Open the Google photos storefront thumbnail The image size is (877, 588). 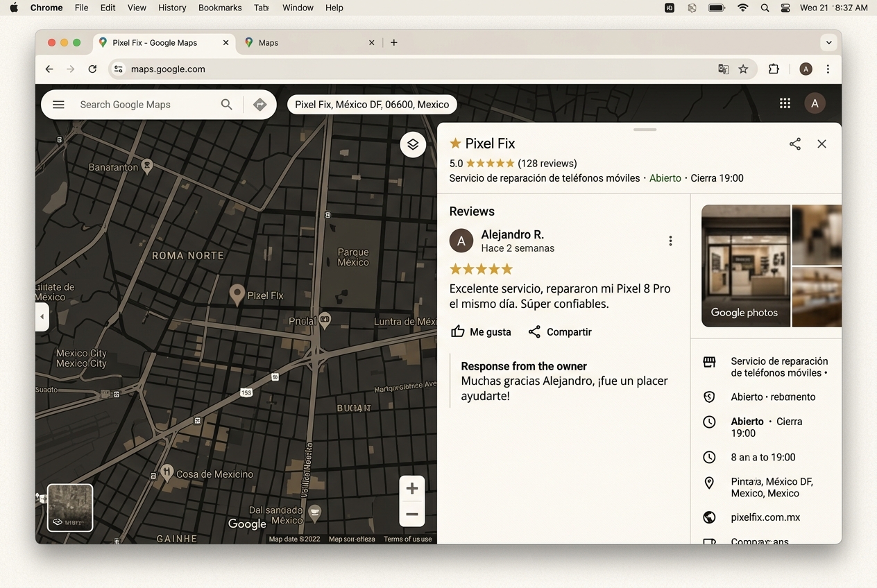(x=746, y=266)
